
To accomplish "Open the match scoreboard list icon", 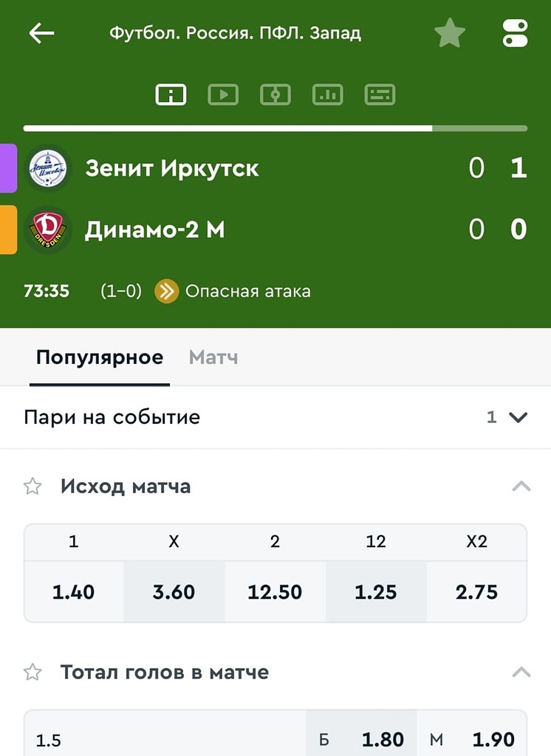I will 380,94.
